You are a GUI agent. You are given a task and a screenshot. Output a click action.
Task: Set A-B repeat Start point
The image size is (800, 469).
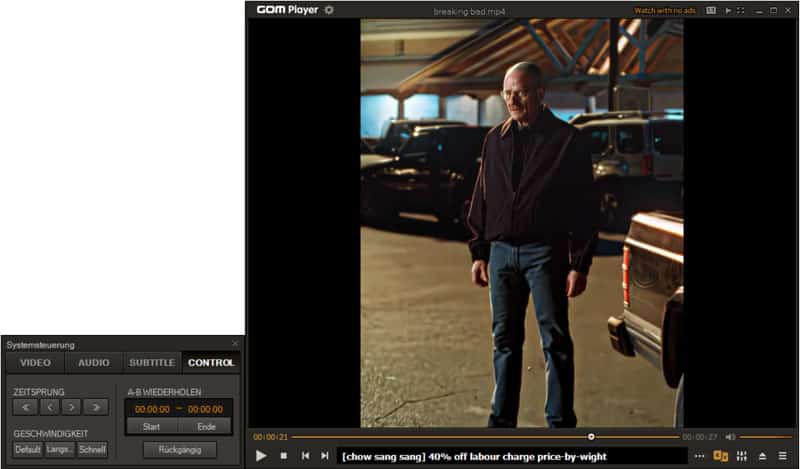[x=152, y=427]
